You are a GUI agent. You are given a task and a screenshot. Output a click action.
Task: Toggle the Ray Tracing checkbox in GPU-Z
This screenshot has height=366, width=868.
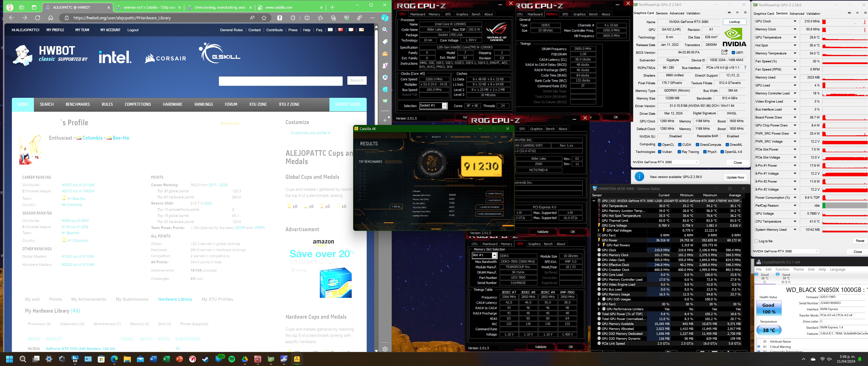679,152
